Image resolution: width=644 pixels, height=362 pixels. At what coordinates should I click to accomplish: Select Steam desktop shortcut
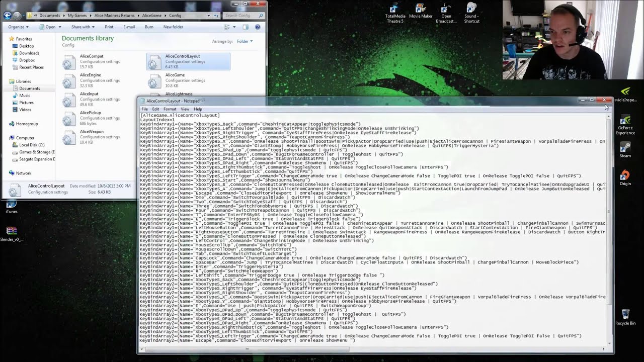[625, 150]
